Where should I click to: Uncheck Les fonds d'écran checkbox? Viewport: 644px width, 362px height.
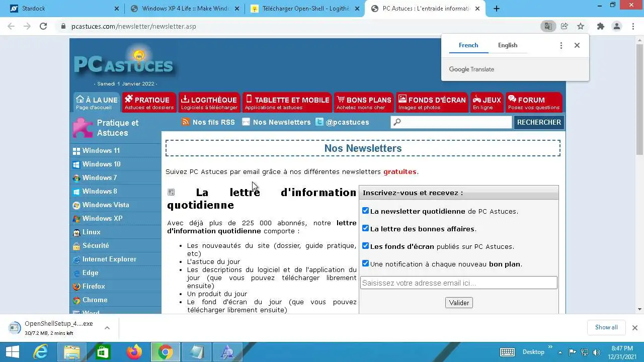tap(365, 246)
